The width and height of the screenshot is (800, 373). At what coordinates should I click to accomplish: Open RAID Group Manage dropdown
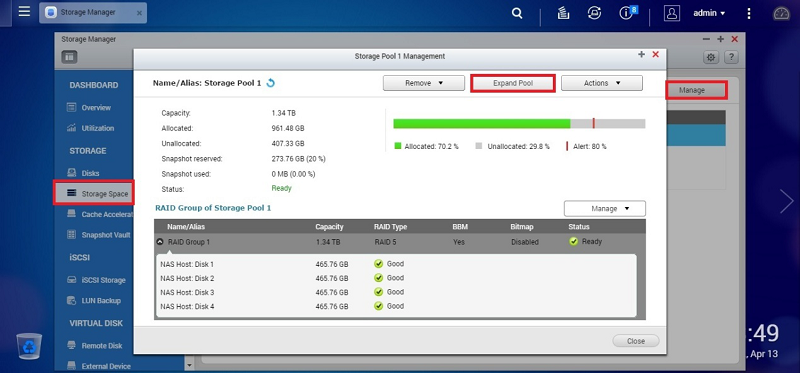click(605, 209)
